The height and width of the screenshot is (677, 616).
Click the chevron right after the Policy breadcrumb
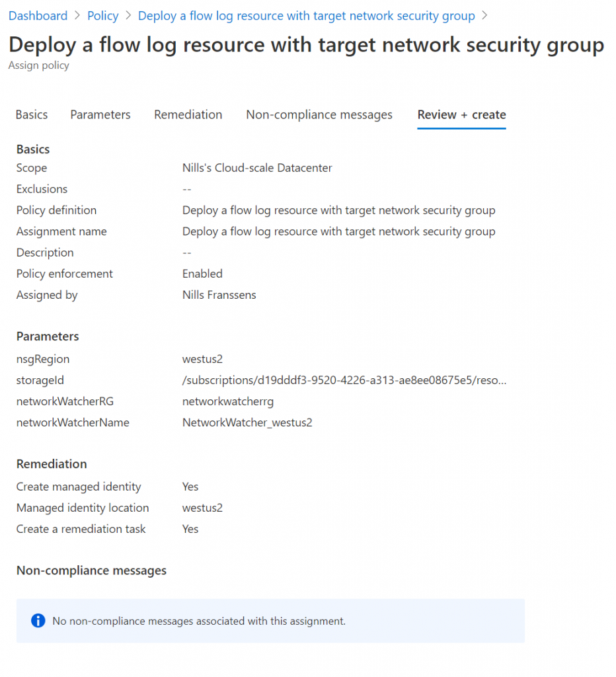coord(128,16)
